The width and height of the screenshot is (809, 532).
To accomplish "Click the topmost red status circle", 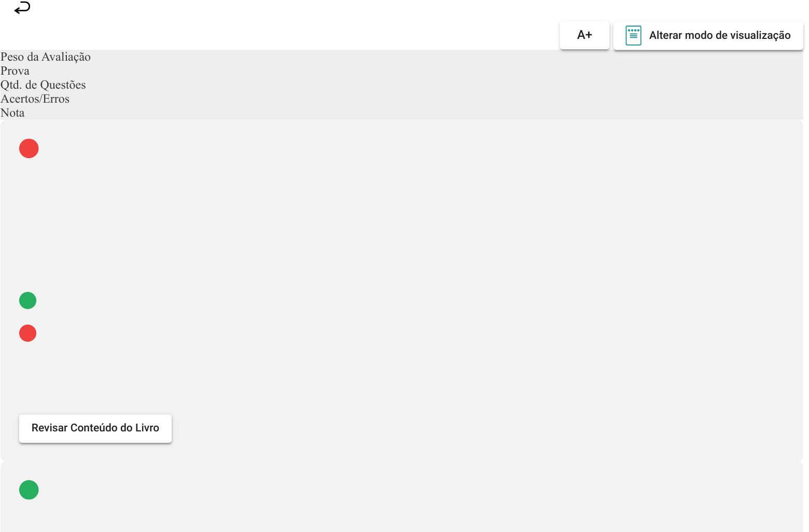I will [29, 148].
